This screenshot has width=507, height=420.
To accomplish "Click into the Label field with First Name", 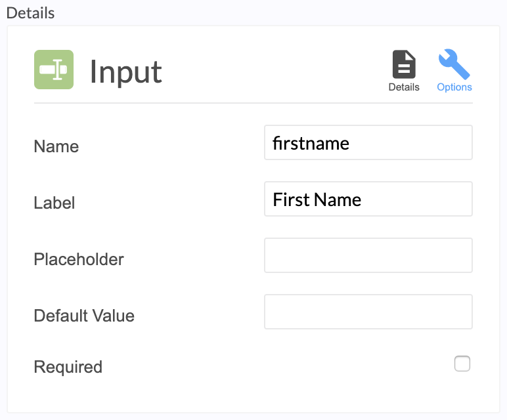I will click(x=368, y=199).
